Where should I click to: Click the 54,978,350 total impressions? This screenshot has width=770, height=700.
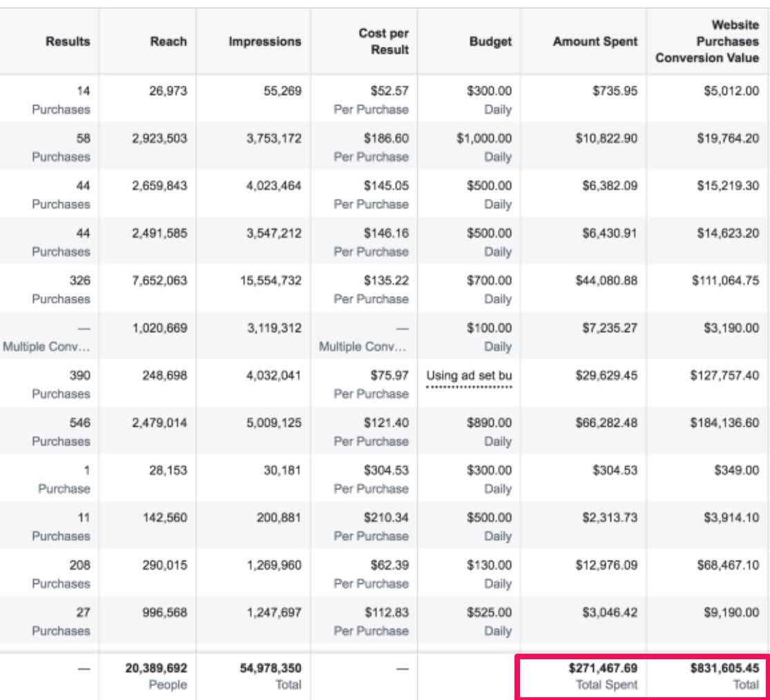point(271,668)
